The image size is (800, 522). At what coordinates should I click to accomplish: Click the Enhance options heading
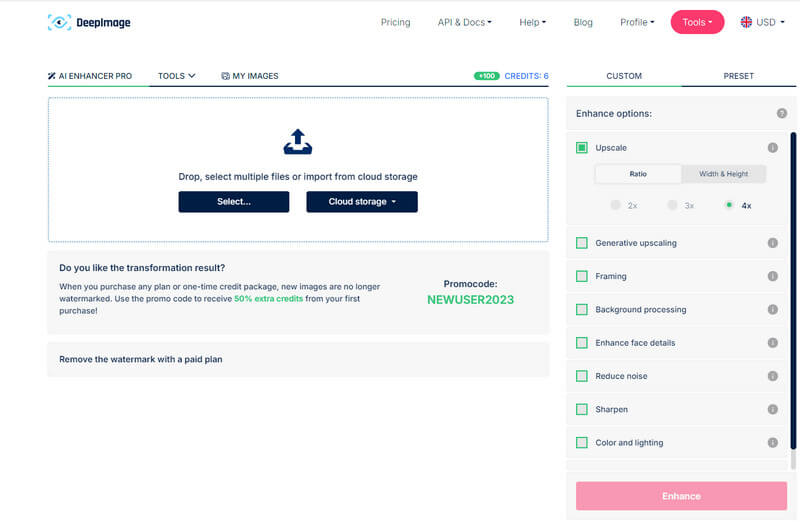click(614, 113)
